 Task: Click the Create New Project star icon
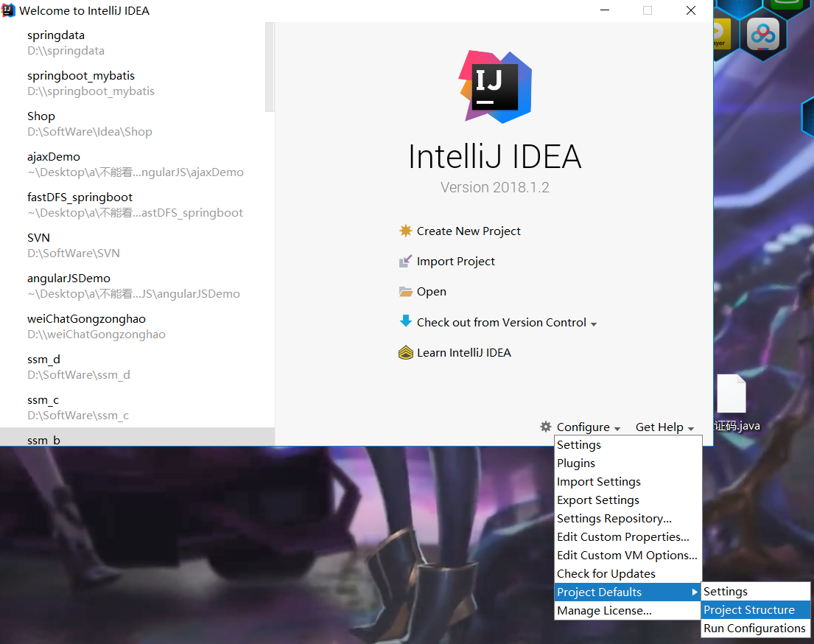pyautogui.click(x=405, y=231)
